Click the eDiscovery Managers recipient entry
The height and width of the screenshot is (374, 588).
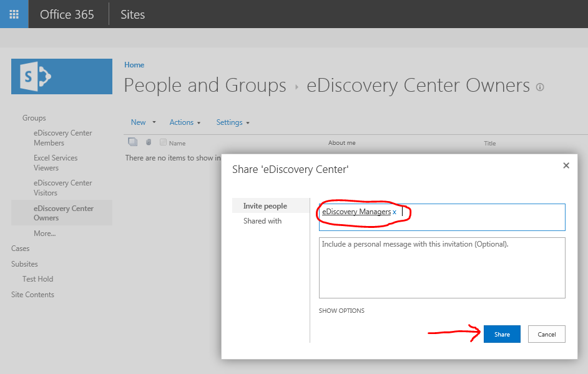[356, 212]
